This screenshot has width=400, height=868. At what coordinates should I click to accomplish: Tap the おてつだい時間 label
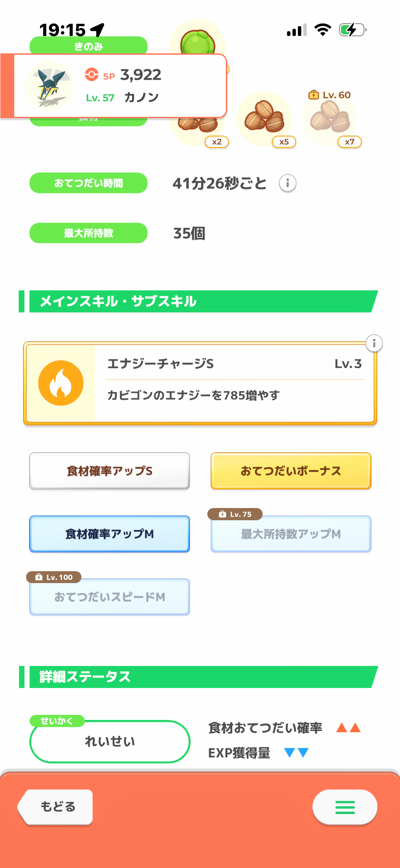point(88,183)
